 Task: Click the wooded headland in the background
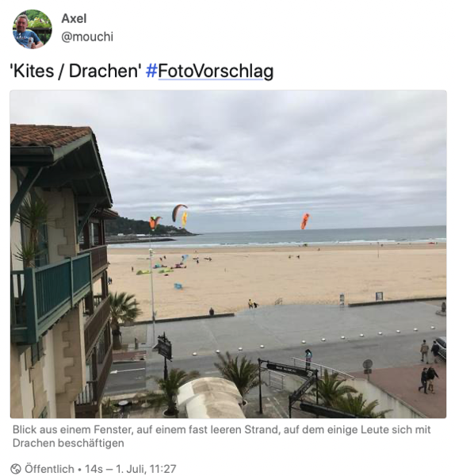(x=146, y=227)
